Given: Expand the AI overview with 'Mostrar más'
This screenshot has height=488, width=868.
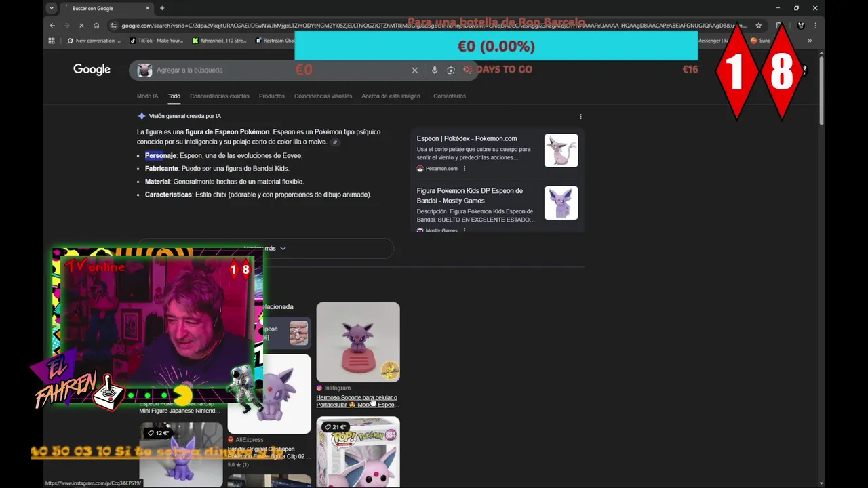Looking at the screenshot, I should (265, 249).
